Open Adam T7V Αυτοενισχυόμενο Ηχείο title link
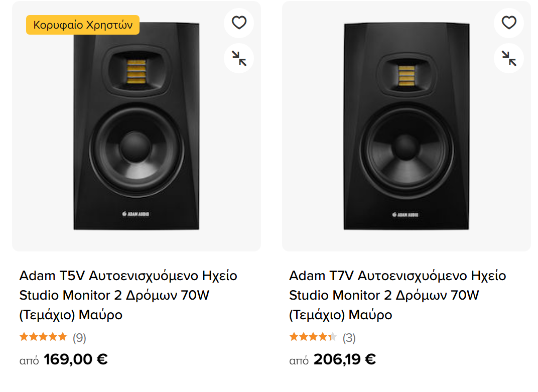 pyautogui.click(x=397, y=295)
